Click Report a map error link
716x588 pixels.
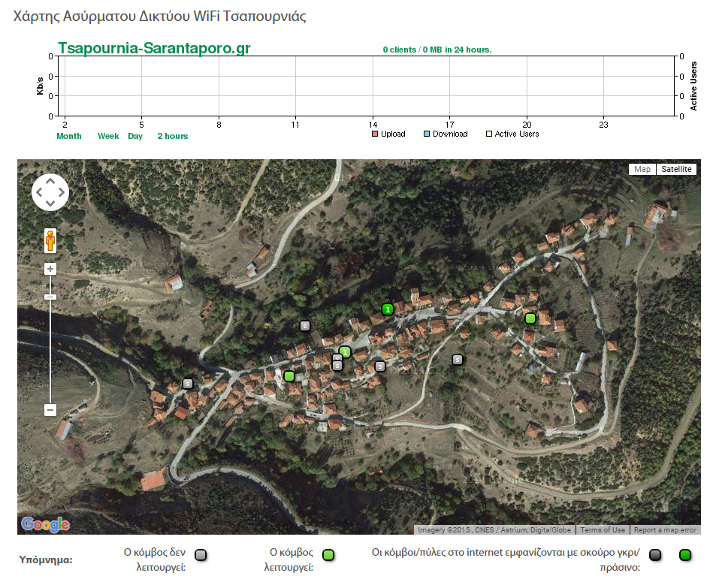pyautogui.click(x=665, y=529)
